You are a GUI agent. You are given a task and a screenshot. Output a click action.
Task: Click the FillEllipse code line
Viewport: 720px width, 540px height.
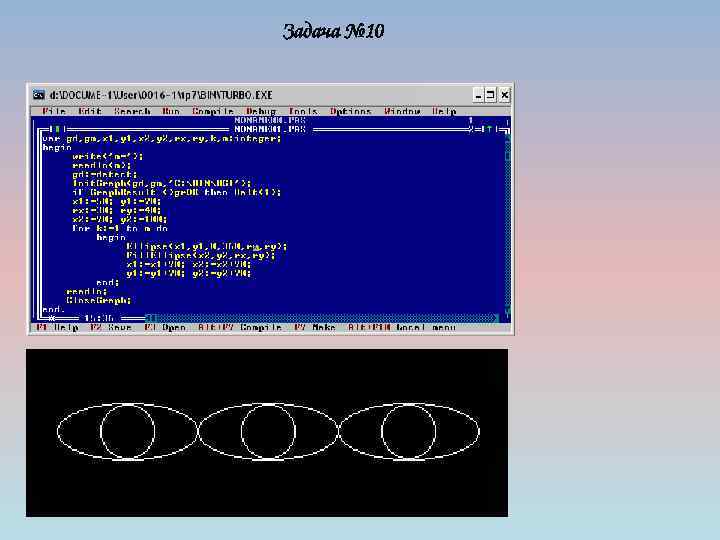point(201,255)
